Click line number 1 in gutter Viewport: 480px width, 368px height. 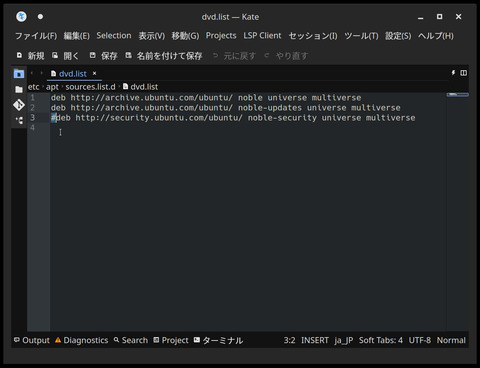coord(33,98)
